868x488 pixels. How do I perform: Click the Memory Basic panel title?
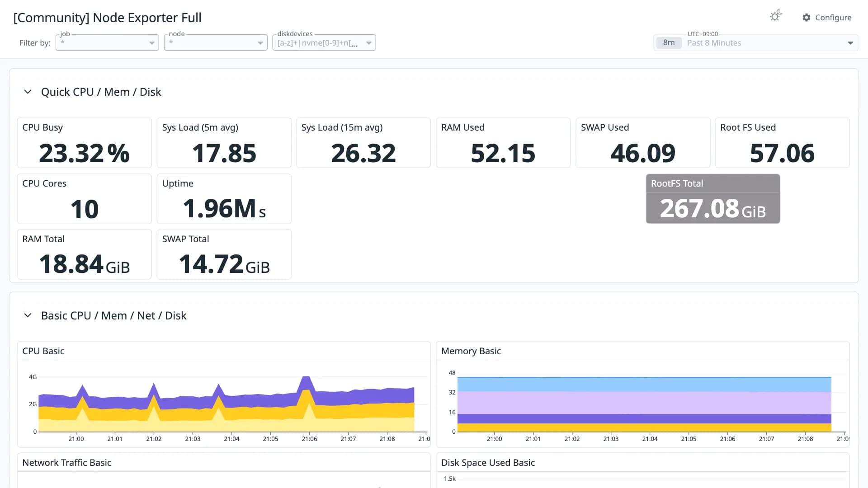point(471,351)
